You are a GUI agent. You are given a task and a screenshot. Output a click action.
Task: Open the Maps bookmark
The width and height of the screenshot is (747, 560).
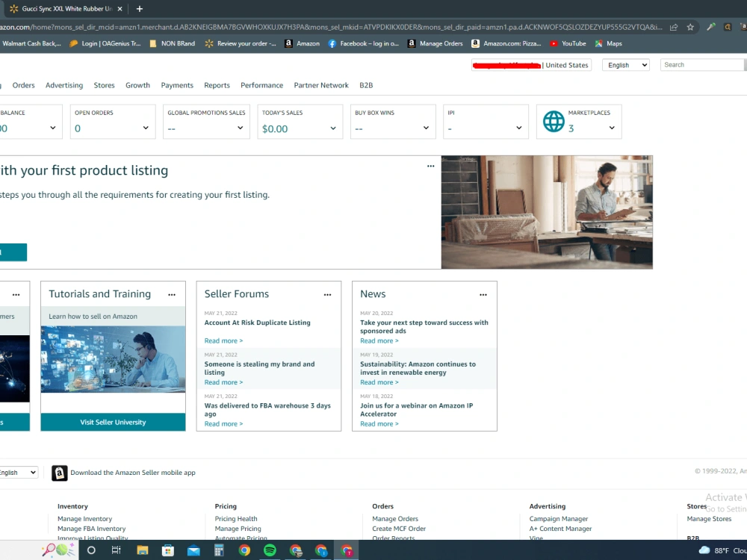pyautogui.click(x=608, y=43)
